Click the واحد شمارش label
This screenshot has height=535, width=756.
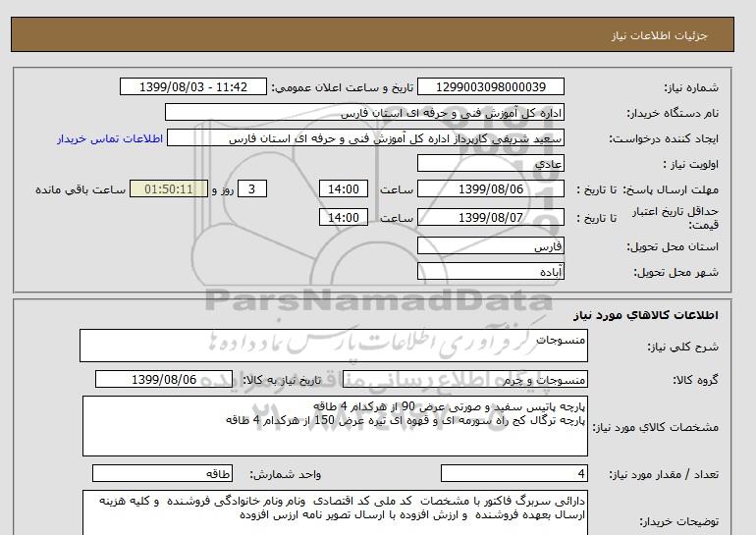[x=285, y=475]
